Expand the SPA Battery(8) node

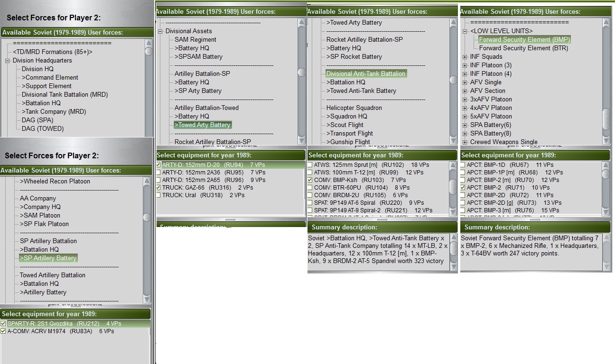465,134
